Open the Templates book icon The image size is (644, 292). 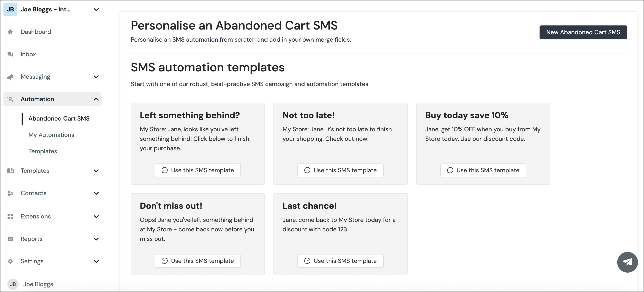point(11,171)
